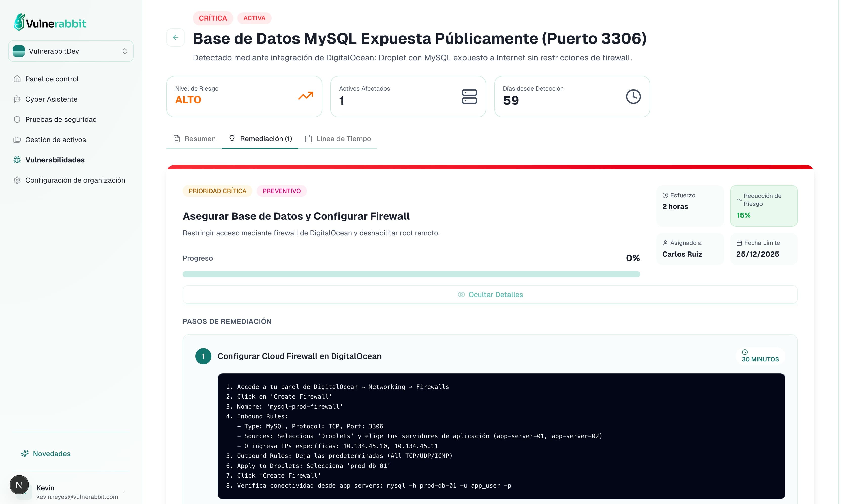This screenshot has width=847, height=504.
Task: Click the deadline 25/12/2025
Action: 758,254
